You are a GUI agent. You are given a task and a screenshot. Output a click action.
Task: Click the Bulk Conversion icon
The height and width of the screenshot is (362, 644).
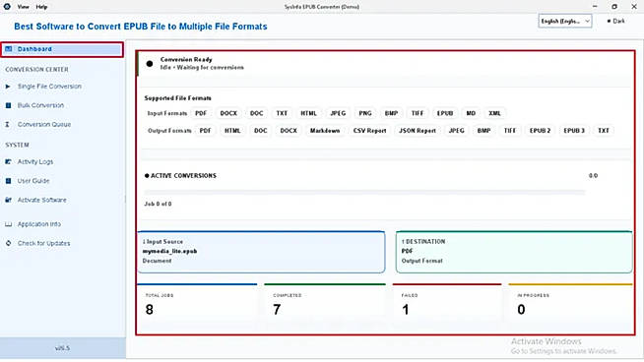tap(8, 105)
